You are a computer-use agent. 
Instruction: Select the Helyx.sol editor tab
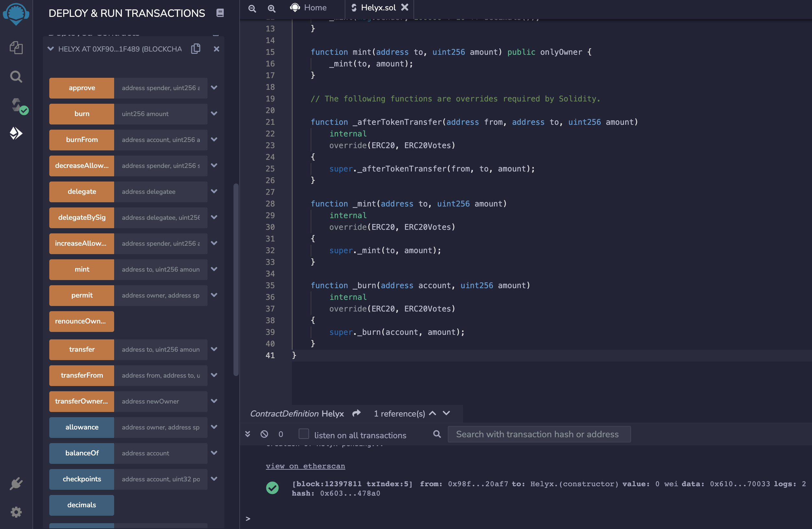[378, 7]
